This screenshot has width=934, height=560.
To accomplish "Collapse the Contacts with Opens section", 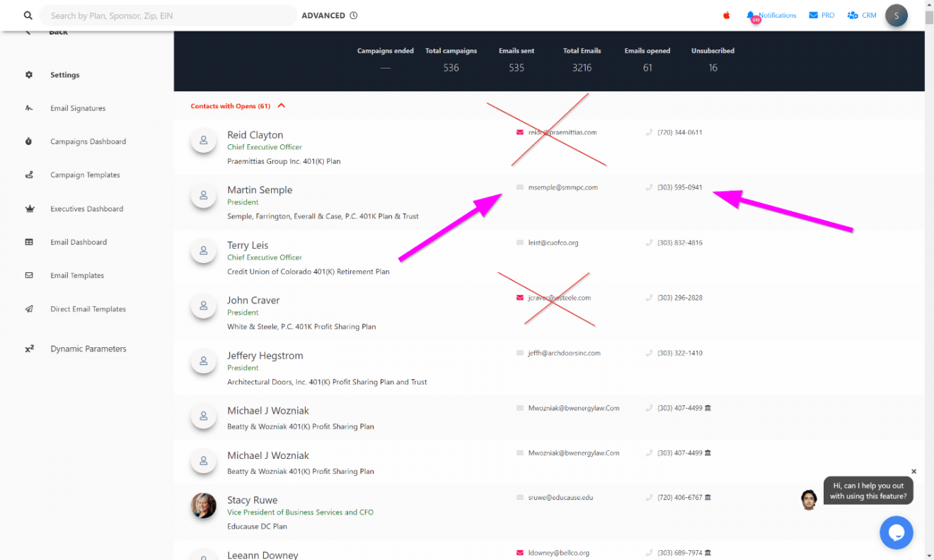I will 282,106.
